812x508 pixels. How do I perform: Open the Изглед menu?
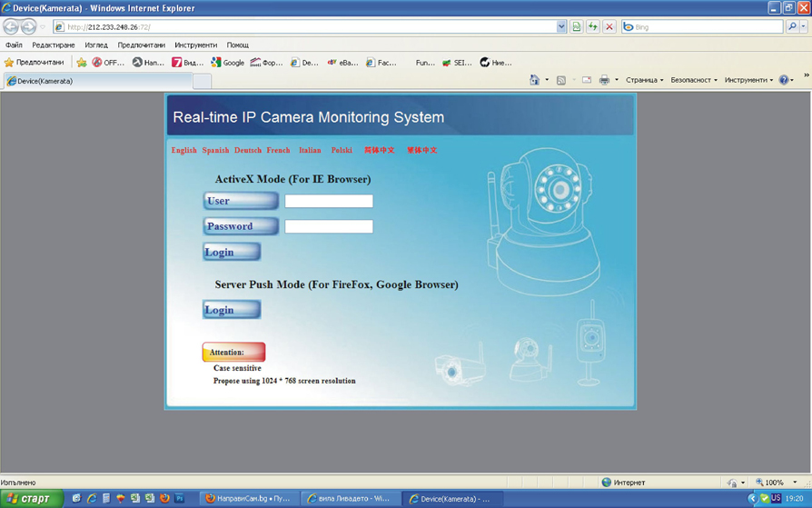95,45
